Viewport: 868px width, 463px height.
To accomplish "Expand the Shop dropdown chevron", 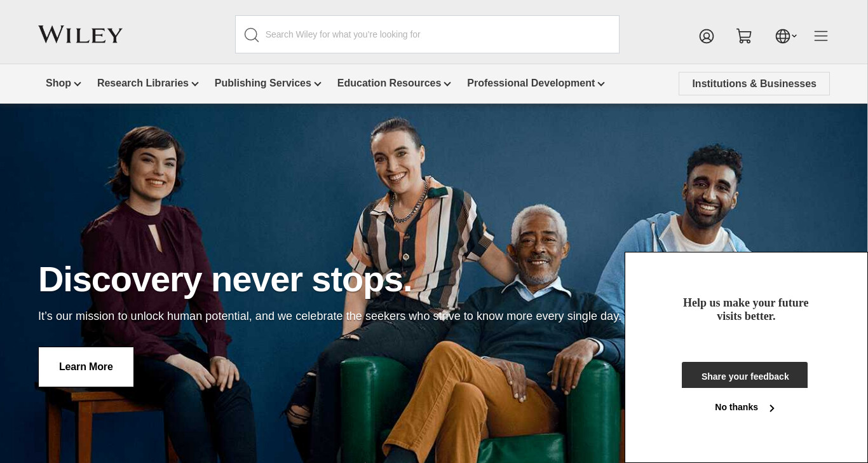I will pyautogui.click(x=78, y=84).
